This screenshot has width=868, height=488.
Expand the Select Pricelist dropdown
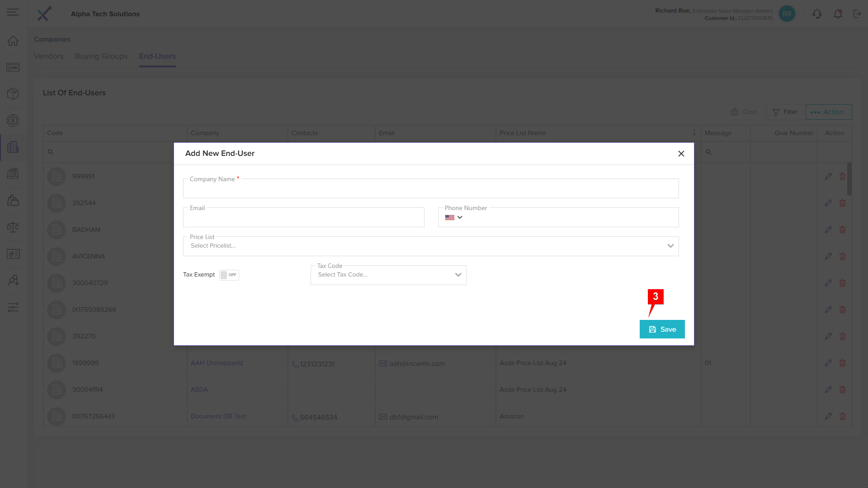[430, 246]
